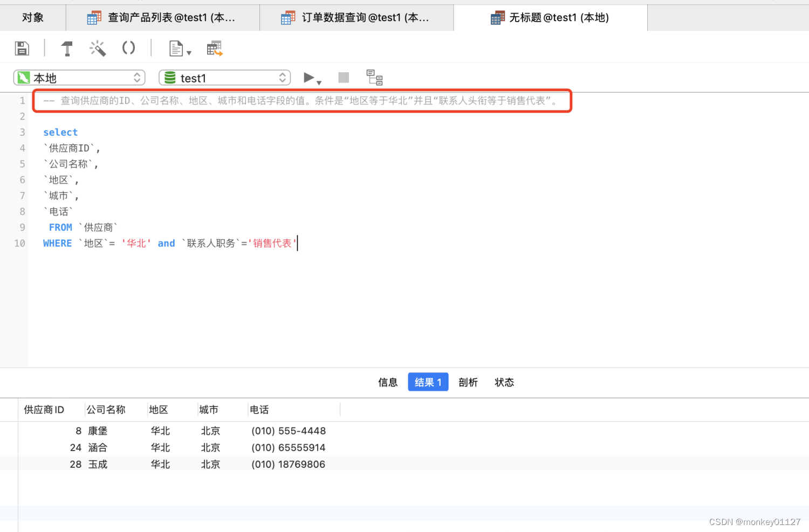
Task: Stop query execution with the square button
Action: tap(344, 78)
